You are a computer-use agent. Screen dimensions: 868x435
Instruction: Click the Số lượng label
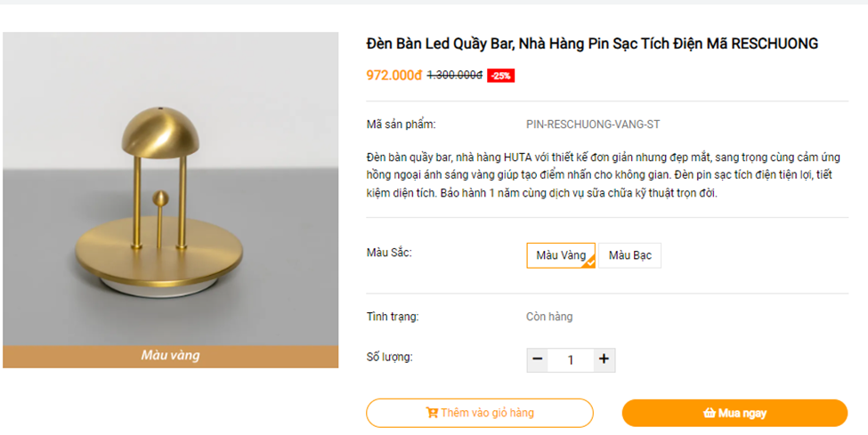[x=389, y=358]
